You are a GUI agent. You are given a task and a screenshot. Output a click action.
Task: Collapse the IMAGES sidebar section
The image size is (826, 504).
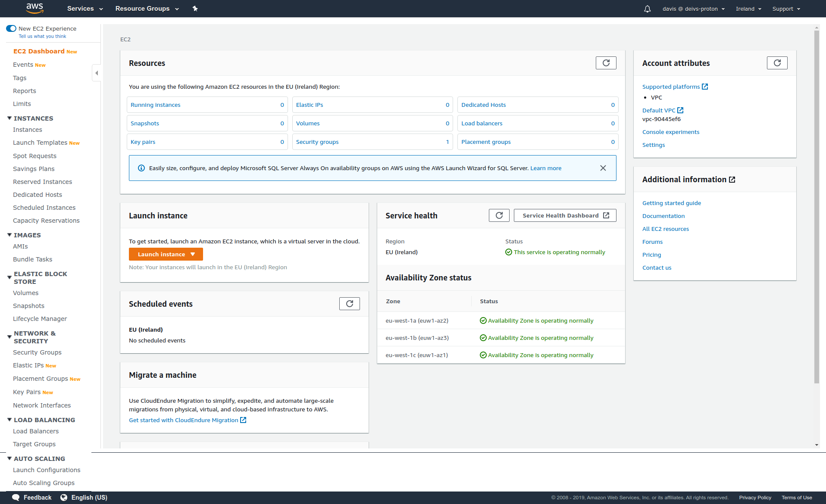[9, 235]
